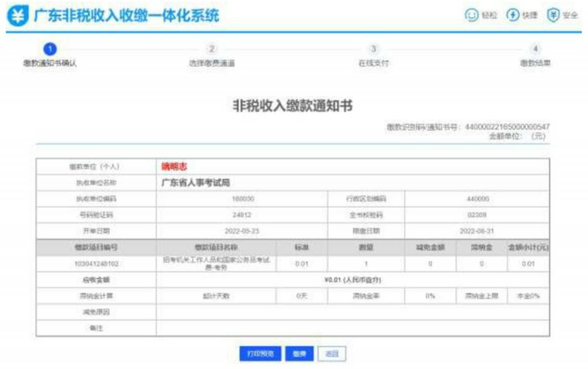Screen dimensions: 588x369
Task: Click the 滞纳金率 label cell
Action: pos(366,296)
